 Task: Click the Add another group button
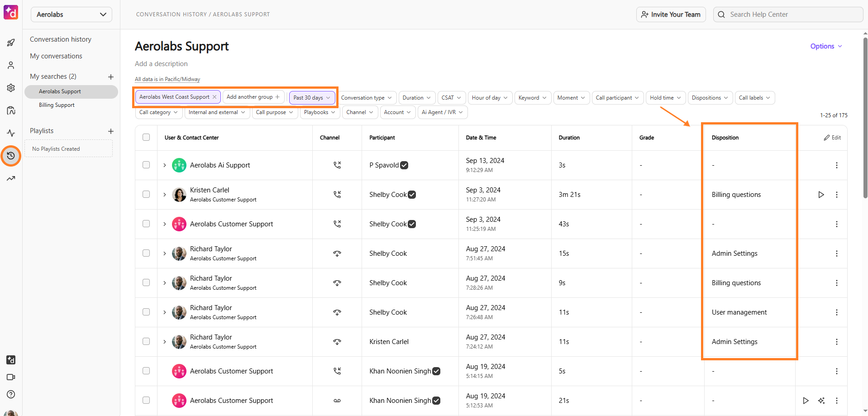click(253, 97)
